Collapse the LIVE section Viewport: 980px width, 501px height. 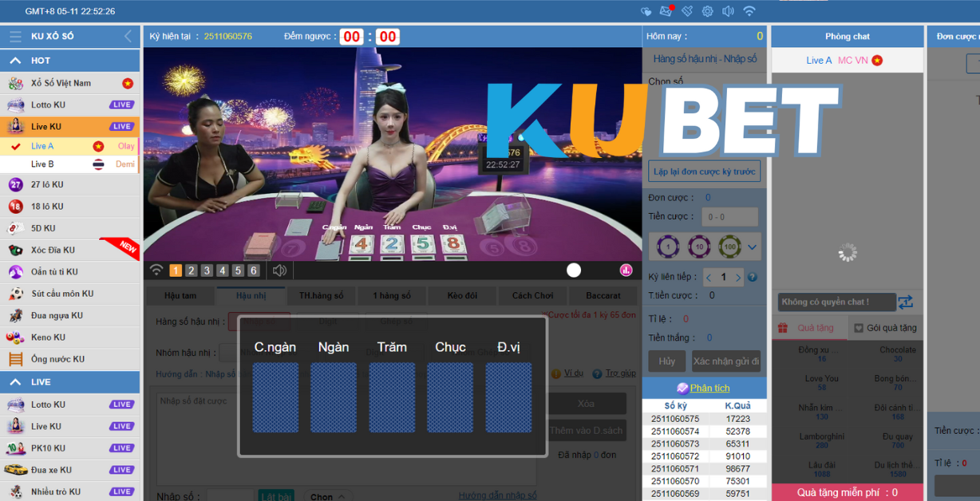click(x=69, y=382)
